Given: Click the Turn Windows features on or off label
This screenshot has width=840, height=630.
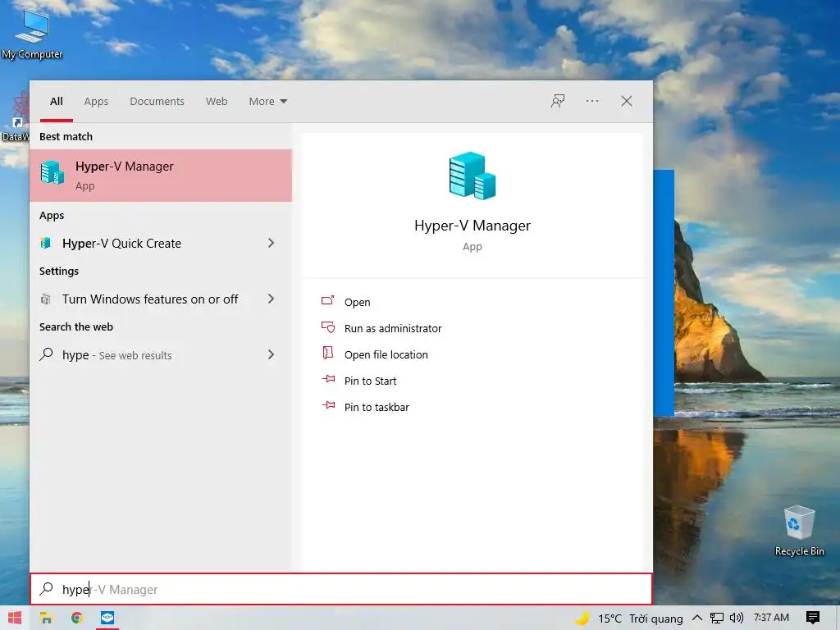Looking at the screenshot, I should pos(150,299).
